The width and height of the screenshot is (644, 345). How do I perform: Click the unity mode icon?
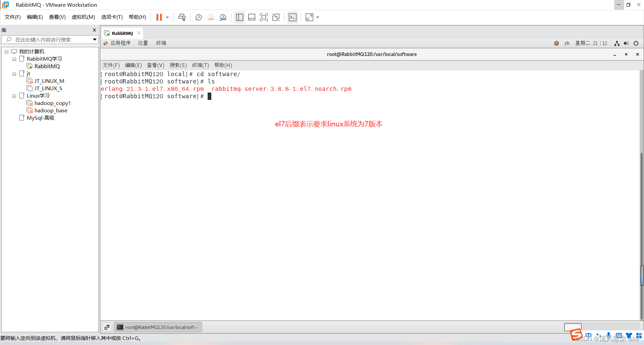[276, 17]
